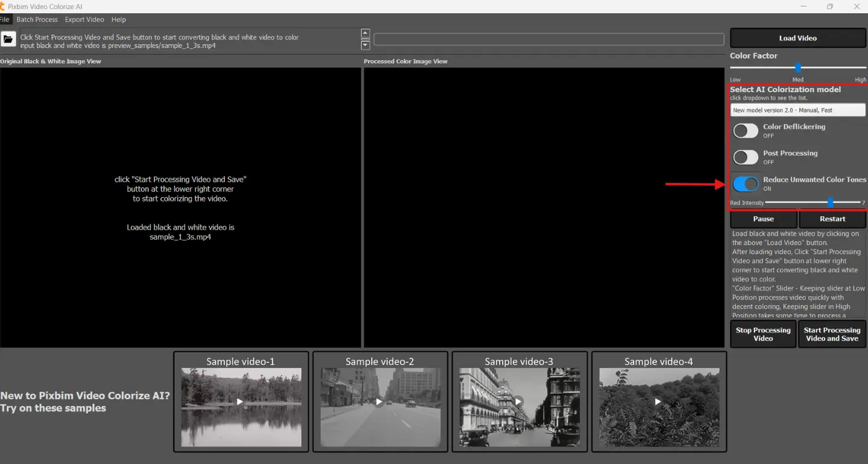Click the message box up arrow
The height and width of the screenshot is (464, 868).
365,33
